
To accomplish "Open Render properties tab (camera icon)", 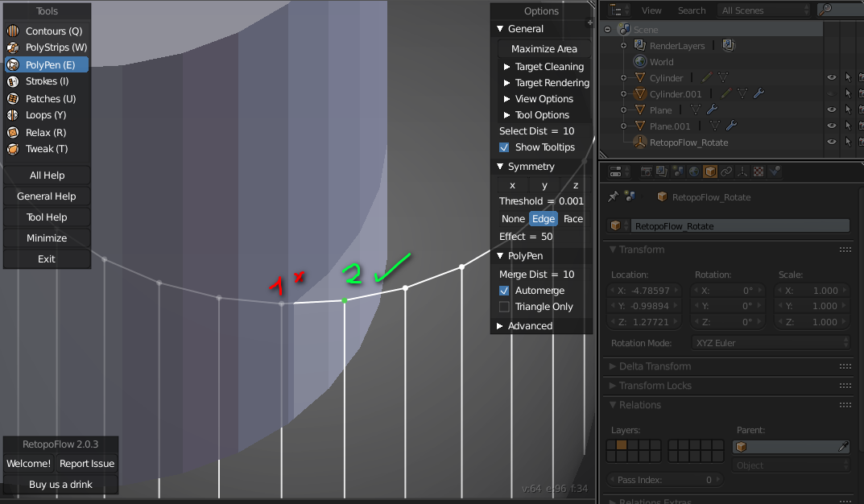I will coord(646,171).
